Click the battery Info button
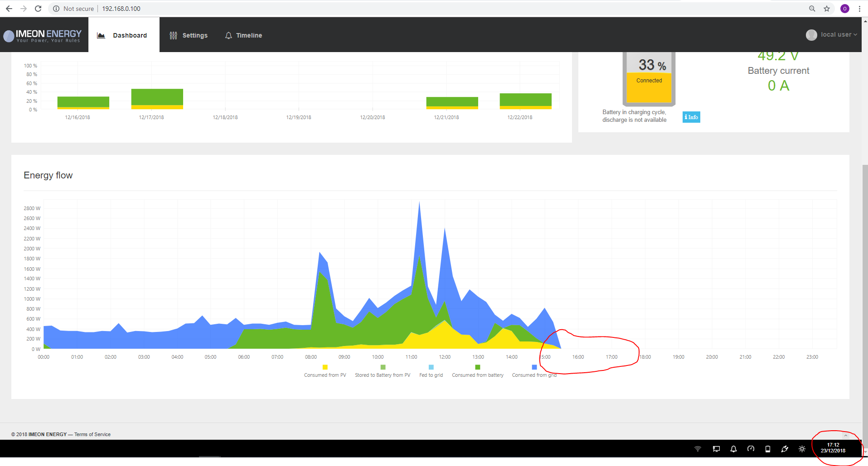The image size is (868, 466). [691, 117]
